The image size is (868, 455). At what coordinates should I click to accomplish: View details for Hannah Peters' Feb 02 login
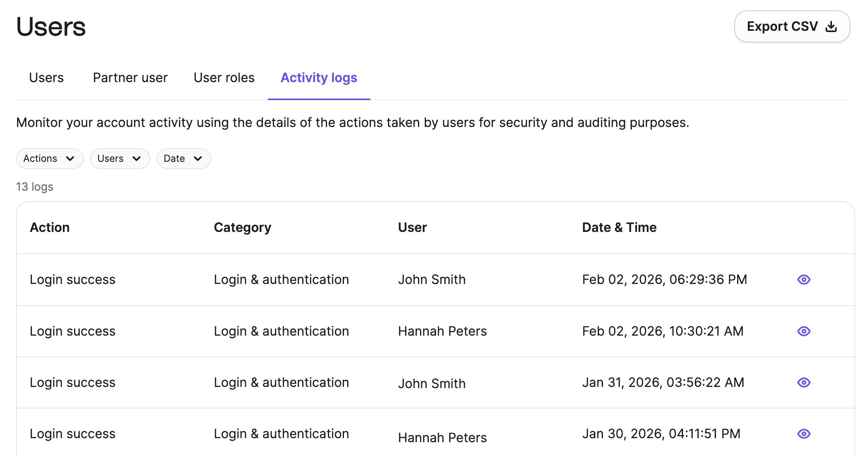click(804, 331)
